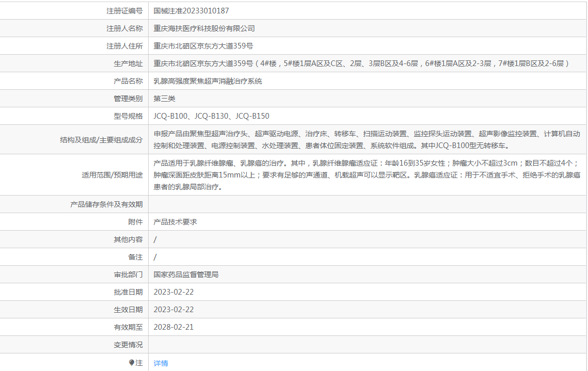Click the 备注 label
The width and height of the screenshot is (588, 371).
click(x=135, y=257)
